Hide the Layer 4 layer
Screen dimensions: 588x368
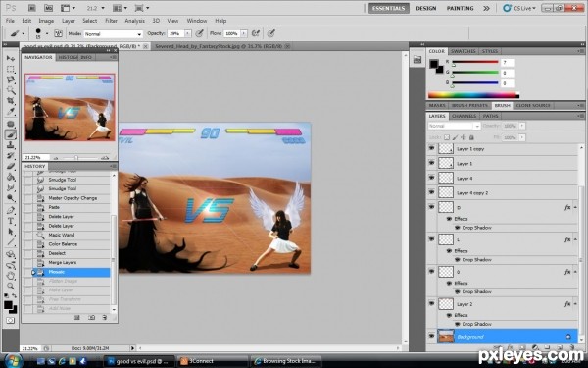[x=431, y=178]
